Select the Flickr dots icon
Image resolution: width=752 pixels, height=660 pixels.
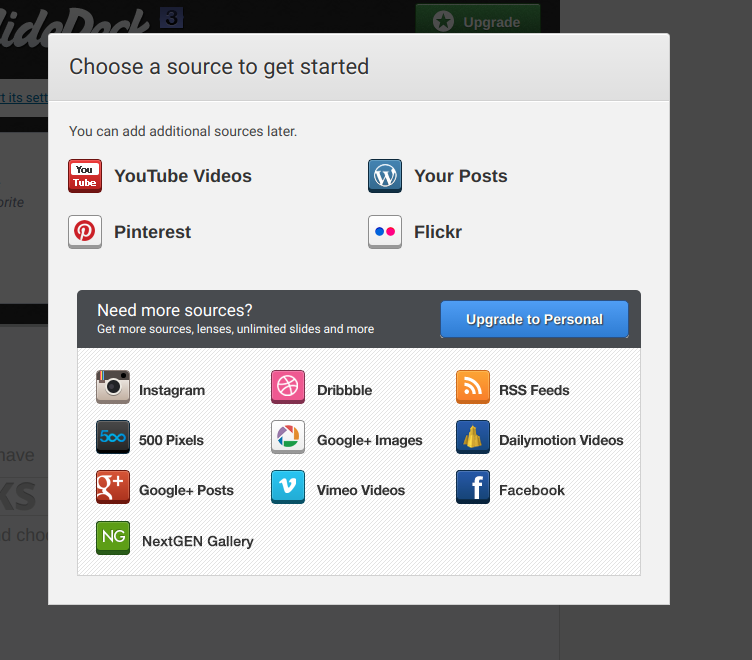[x=385, y=232]
